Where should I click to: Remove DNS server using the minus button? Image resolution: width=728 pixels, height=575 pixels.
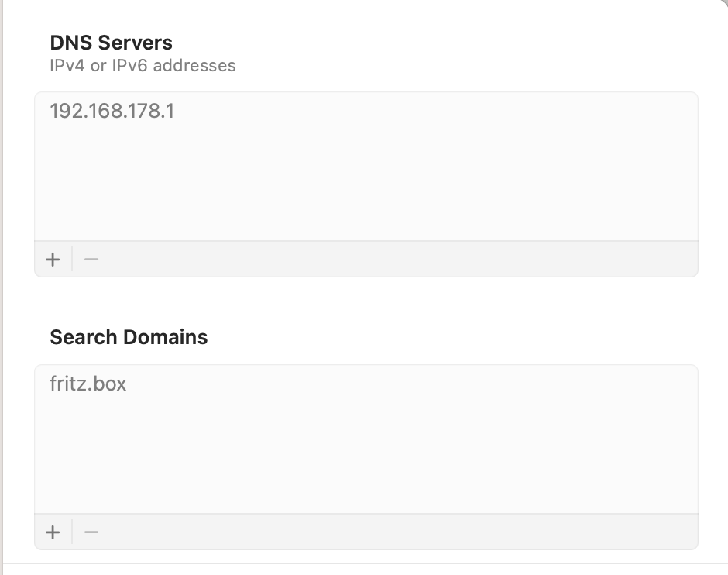coord(91,259)
